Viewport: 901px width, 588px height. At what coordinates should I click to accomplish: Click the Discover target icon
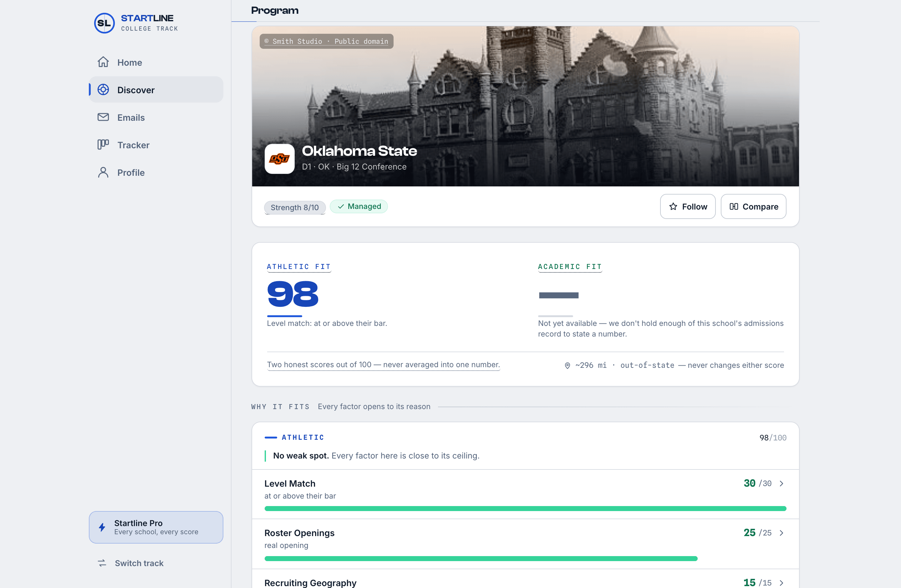coord(103,90)
